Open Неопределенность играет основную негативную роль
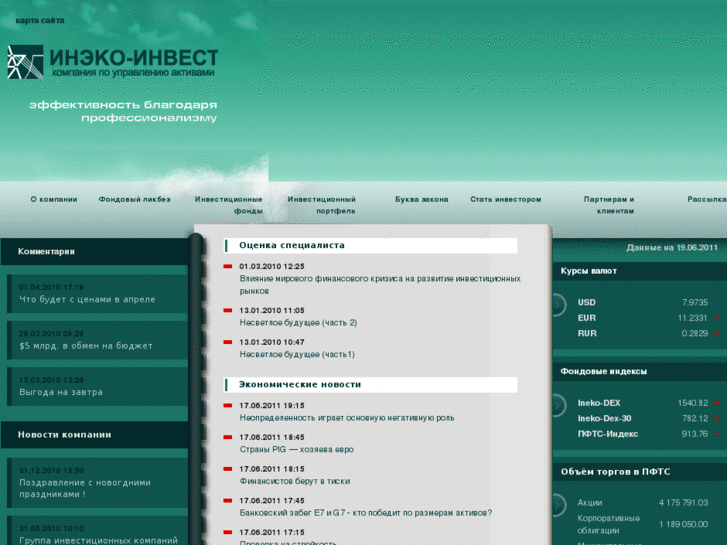 347,418
